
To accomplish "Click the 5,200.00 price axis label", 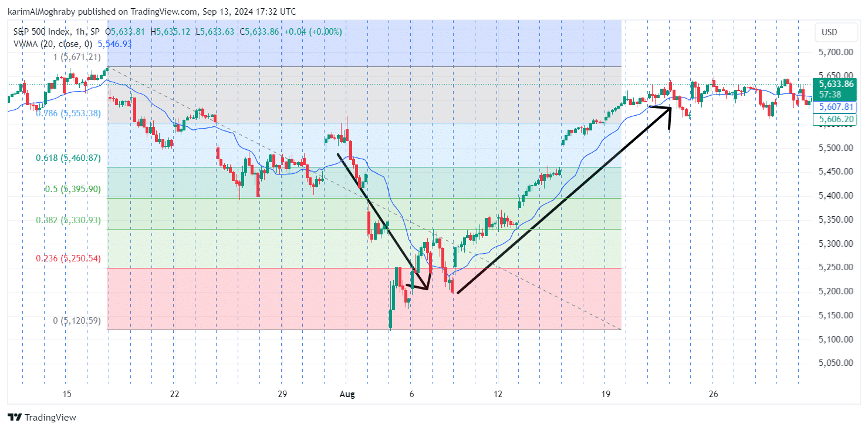I will coord(835,291).
